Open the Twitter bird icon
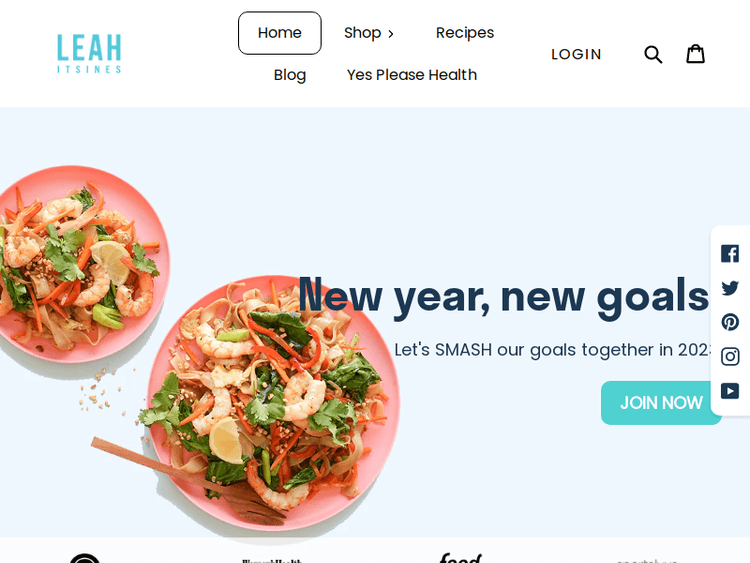 (730, 288)
